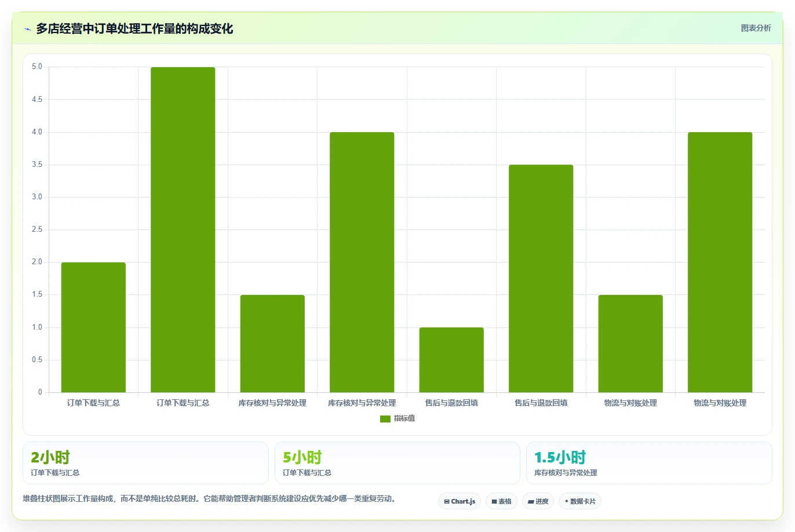Open the 1.5小时 库存核对与异常处理 card
The image size is (795, 532).
pyautogui.click(x=649, y=463)
